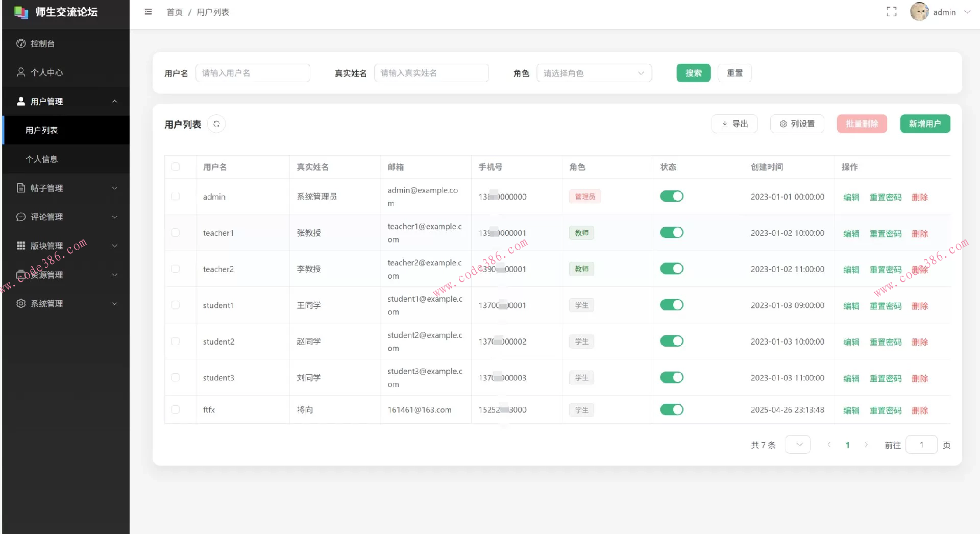Select the checkbox for student2 row
Image resolution: width=980 pixels, height=534 pixels.
[176, 342]
